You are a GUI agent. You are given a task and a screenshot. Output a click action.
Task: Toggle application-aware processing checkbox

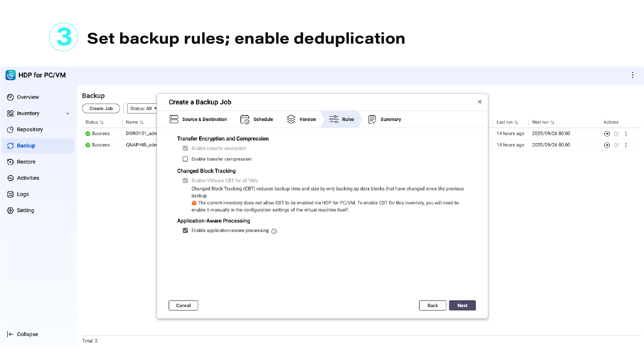click(x=185, y=231)
